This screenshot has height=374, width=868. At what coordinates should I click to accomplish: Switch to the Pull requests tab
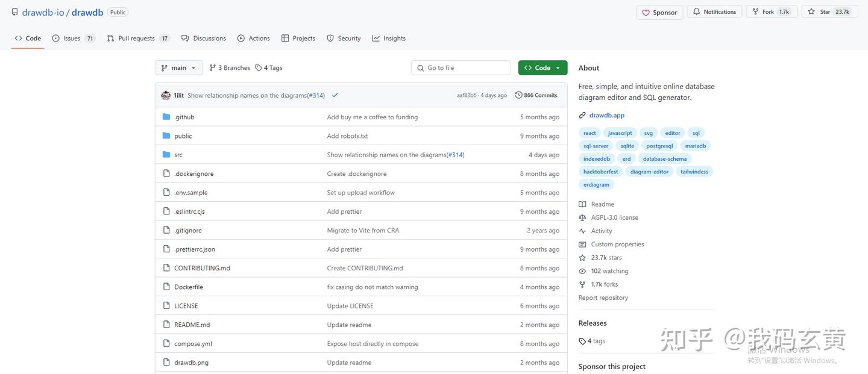[x=137, y=39]
